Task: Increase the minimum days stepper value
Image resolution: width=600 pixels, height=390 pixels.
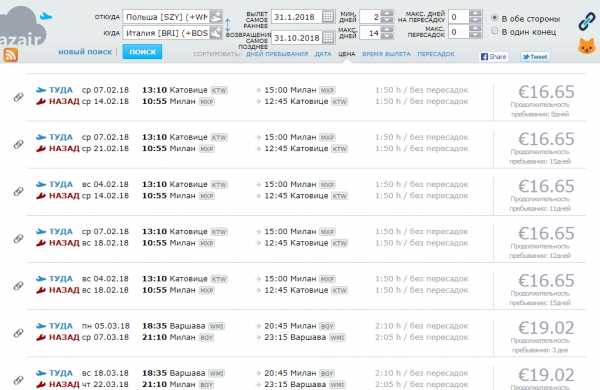Action: 387,13
